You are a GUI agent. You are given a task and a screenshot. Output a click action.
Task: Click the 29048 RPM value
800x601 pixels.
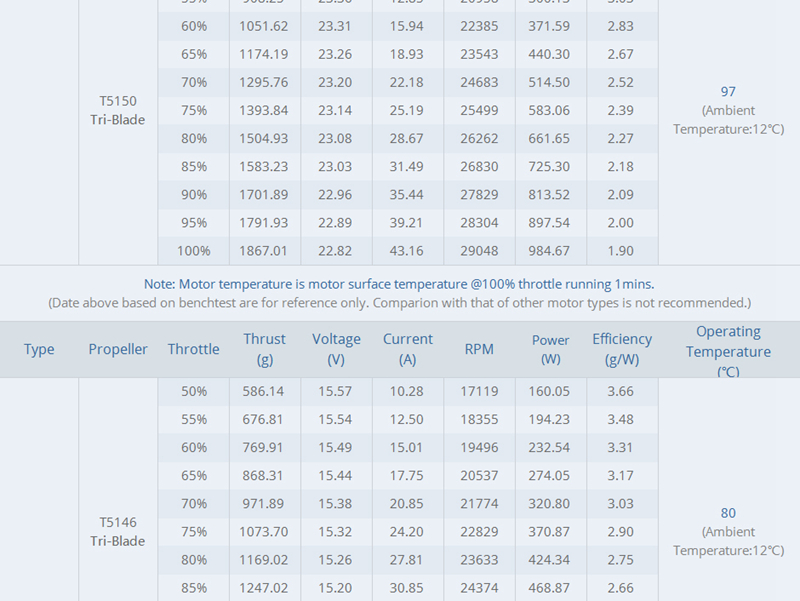pyautogui.click(x=479, y=250)
